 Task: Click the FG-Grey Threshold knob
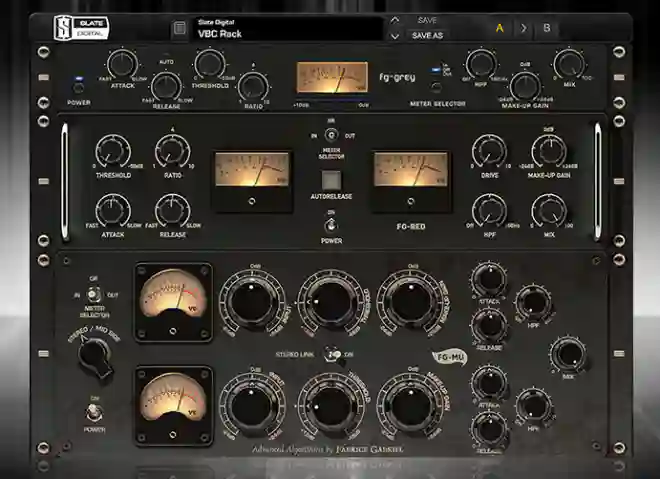(210, 64)
